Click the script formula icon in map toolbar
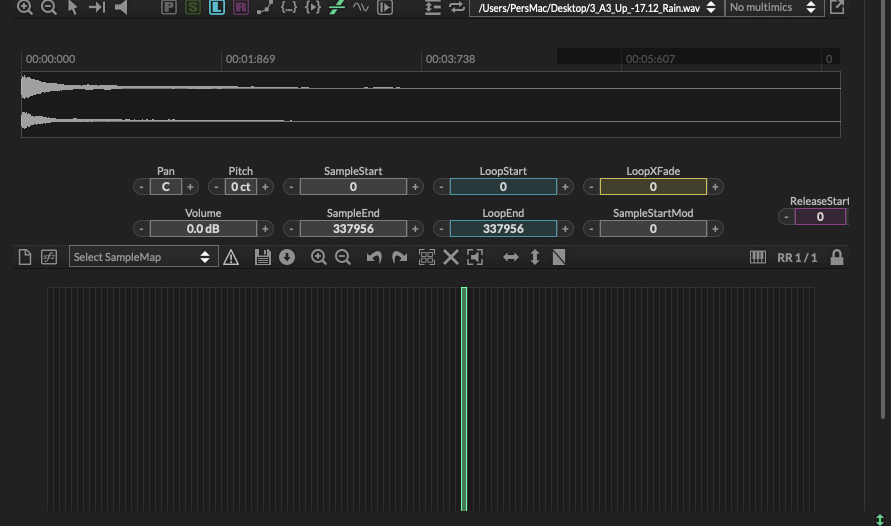 (x=49, y=257)
